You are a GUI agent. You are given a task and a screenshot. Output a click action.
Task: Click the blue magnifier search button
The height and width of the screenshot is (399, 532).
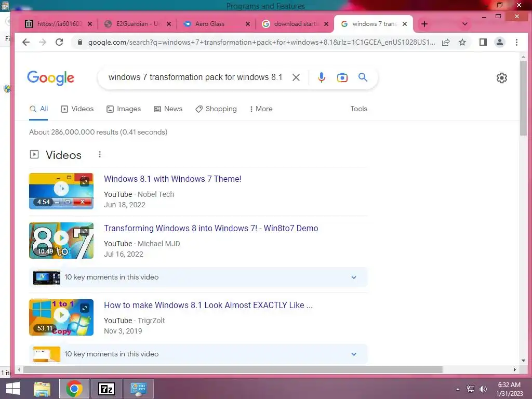[363, 77]
